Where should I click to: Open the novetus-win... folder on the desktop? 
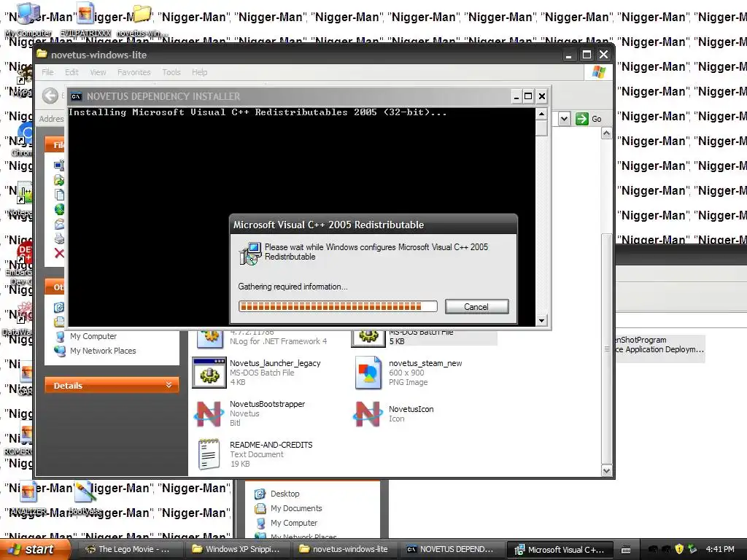point(142,15)
